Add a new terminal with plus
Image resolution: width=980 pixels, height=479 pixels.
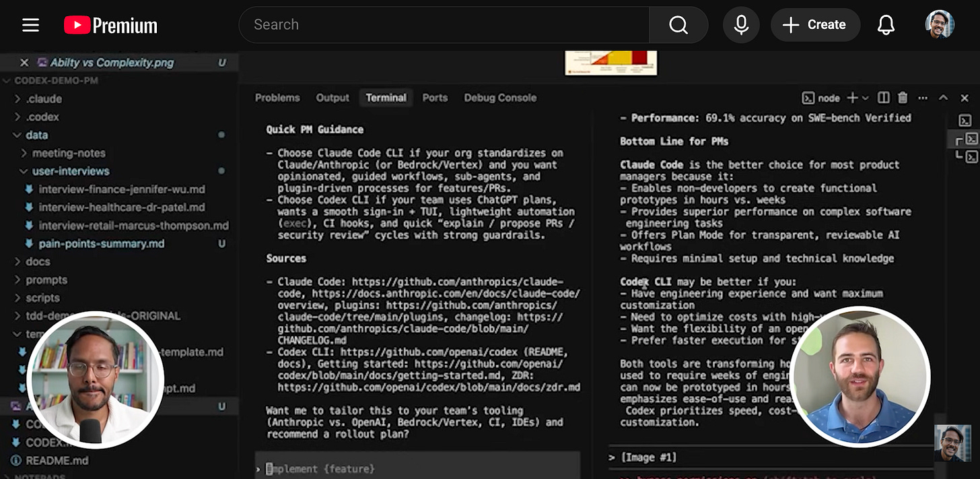click(x=852, y=98)
